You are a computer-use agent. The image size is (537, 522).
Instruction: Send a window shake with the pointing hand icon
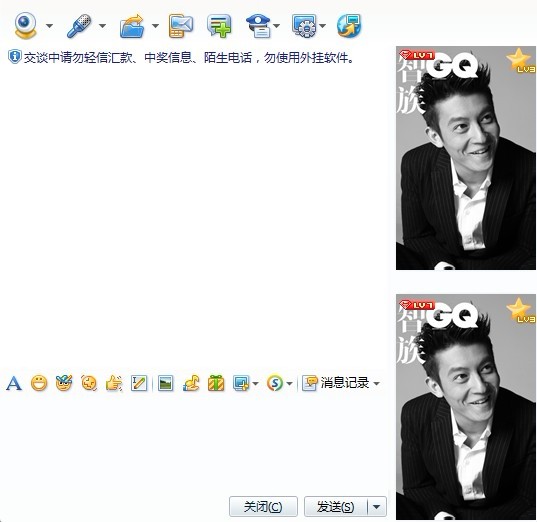pyautogui.click(x=114, y=383)
